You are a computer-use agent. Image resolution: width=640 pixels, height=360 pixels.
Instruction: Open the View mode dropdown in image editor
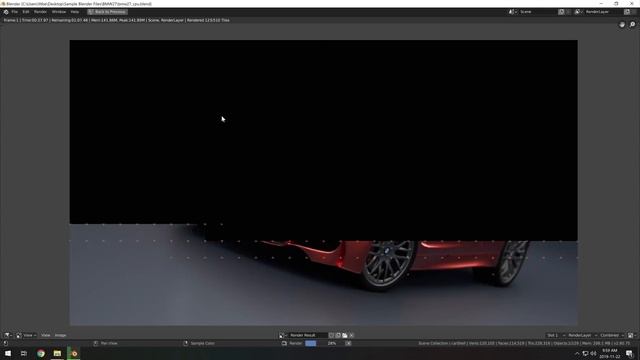click(26, 335)
